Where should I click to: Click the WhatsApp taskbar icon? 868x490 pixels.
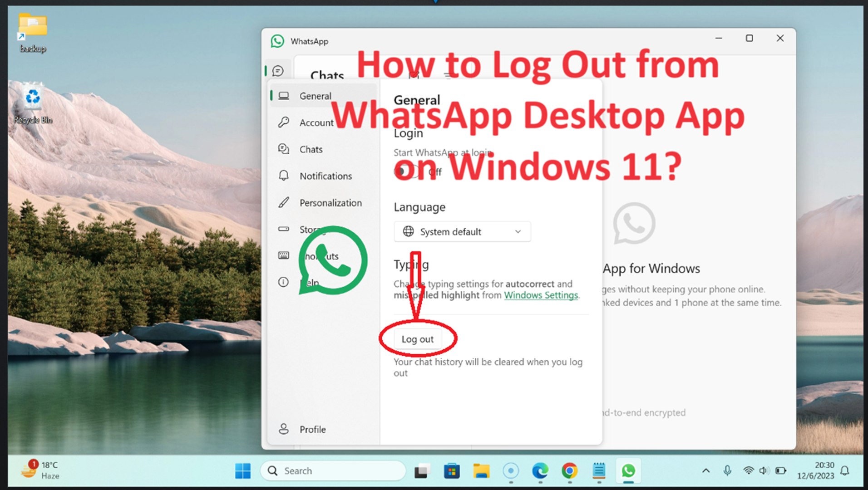(x=628, y=471)
